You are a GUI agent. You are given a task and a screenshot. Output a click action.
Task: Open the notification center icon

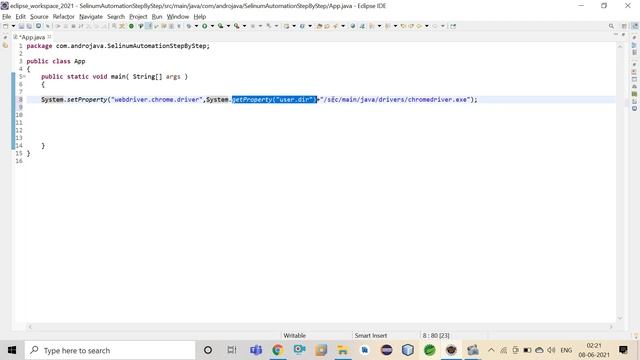click(623, 350)
